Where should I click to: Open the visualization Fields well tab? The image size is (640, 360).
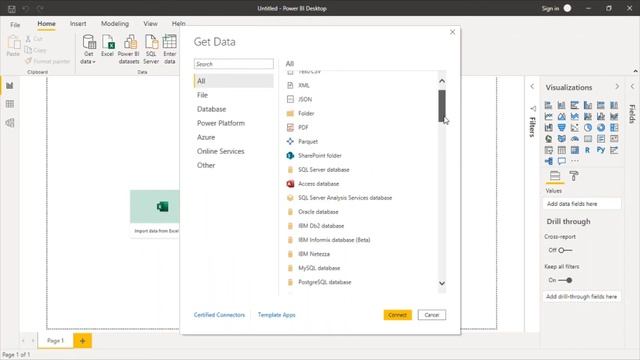[x=555, y=176]
